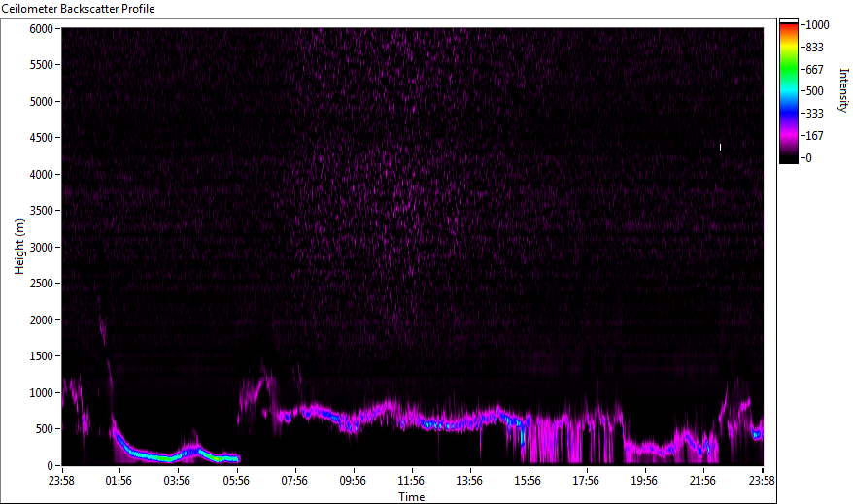Click the 4500 height axis value
The width and height of the screenshot is (853, 504).
pos(42,138)
